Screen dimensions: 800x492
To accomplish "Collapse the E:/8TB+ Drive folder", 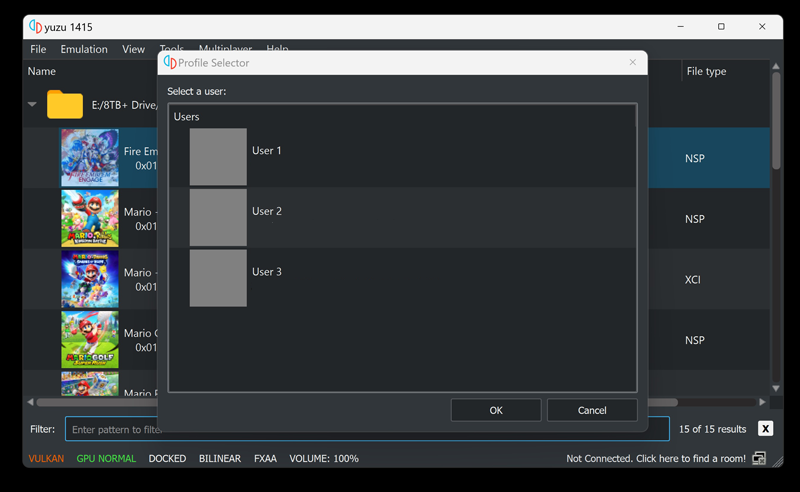I will tap(32, 105).
